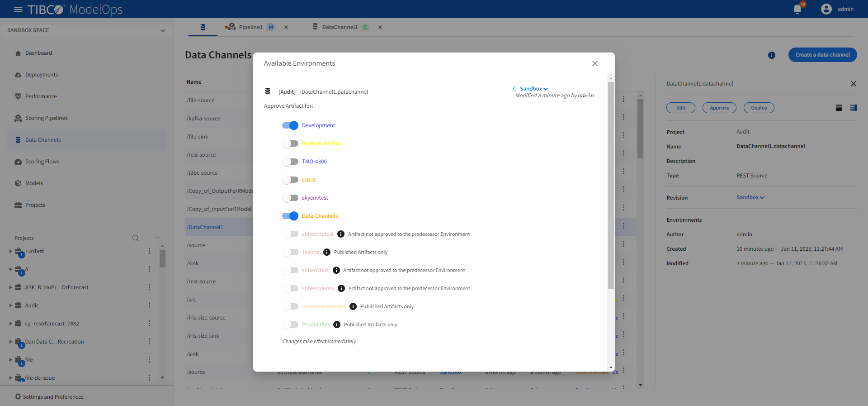Expand the cy_restrforecast_7882 project node
The height and width of the screenshot is (406, 868).
pos(10,324)
